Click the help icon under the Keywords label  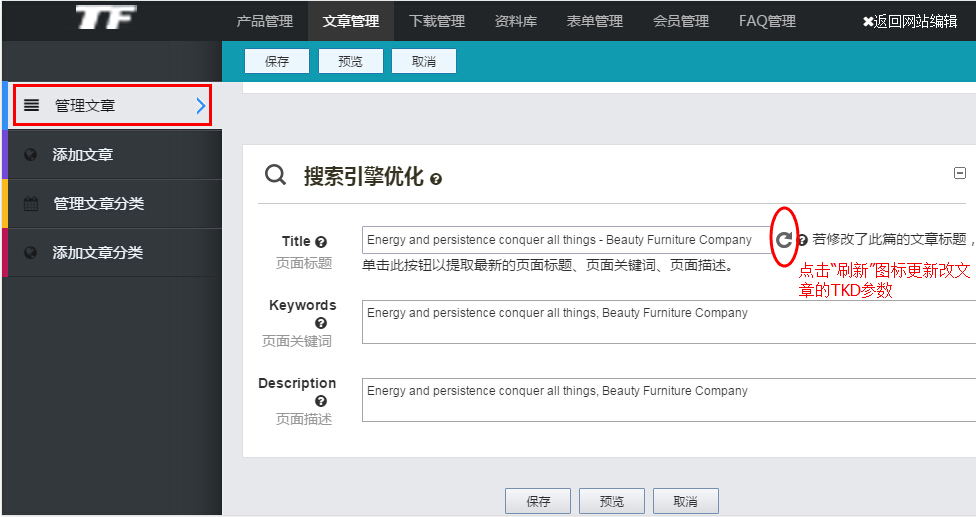pyautogui.click(x=321, y=323)
